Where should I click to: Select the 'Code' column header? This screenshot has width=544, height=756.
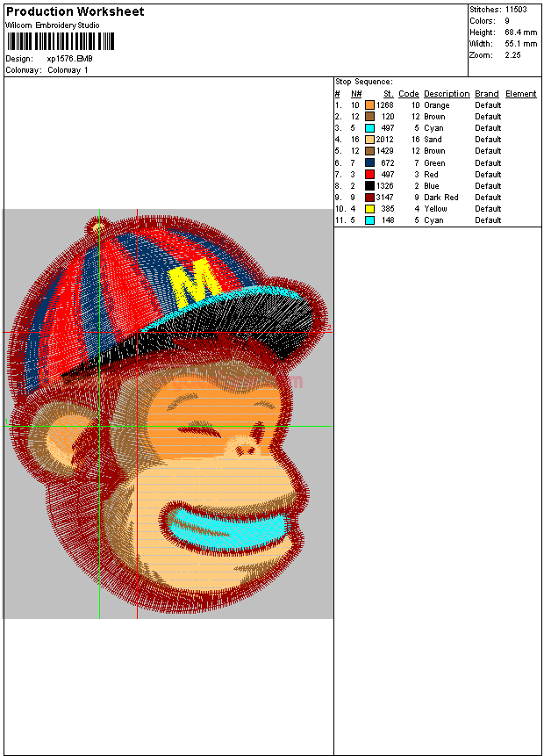coord(409,94)
